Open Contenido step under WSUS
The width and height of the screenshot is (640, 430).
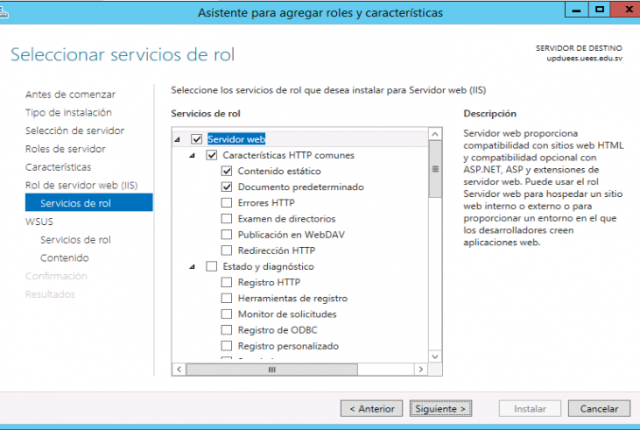[x=64, y=258]
